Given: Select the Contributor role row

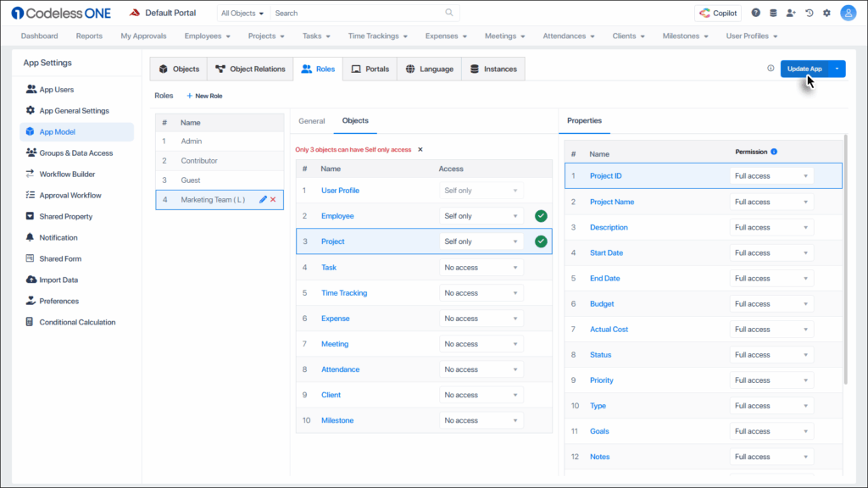Looking at the screenshot, I should click(220, 160).
